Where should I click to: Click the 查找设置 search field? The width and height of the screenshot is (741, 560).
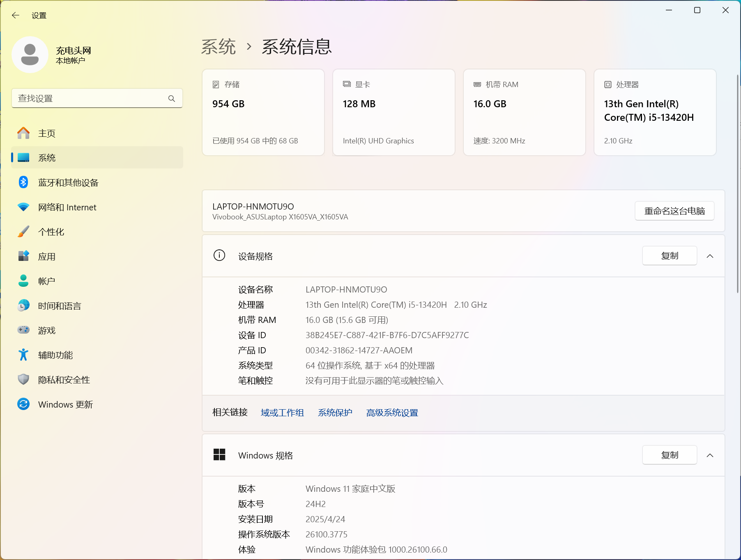click(x=97, y=99)
